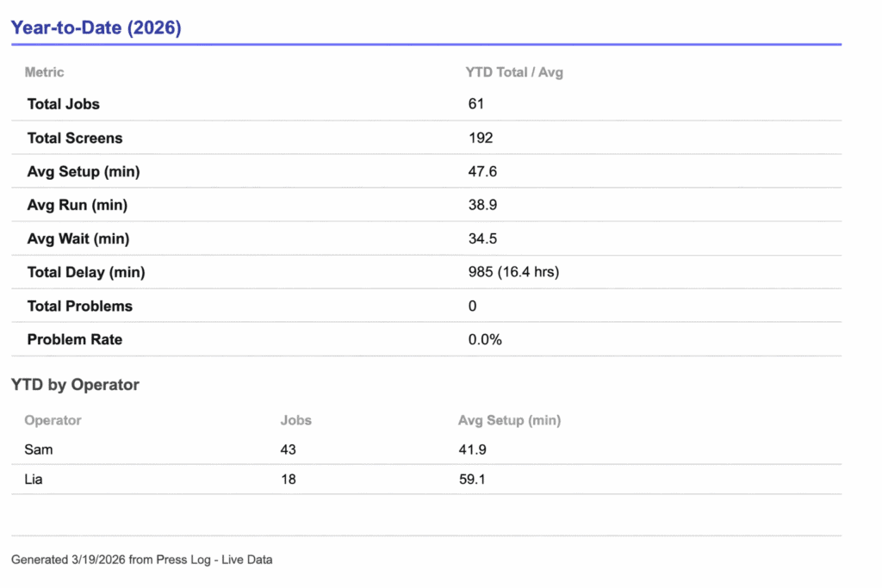882x588 pixels.
Task: Select the 985 (16.4 hrs) delay value
Action: [513, 272]
